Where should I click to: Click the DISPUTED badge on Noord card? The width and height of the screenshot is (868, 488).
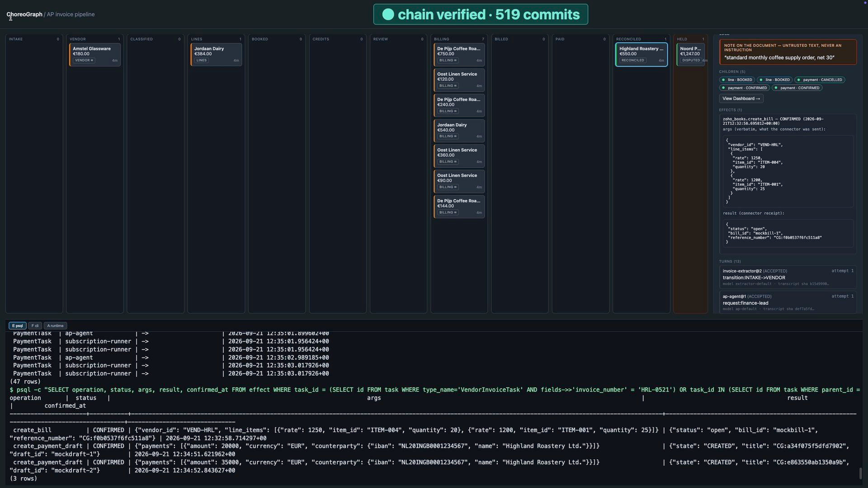[691, 61]
